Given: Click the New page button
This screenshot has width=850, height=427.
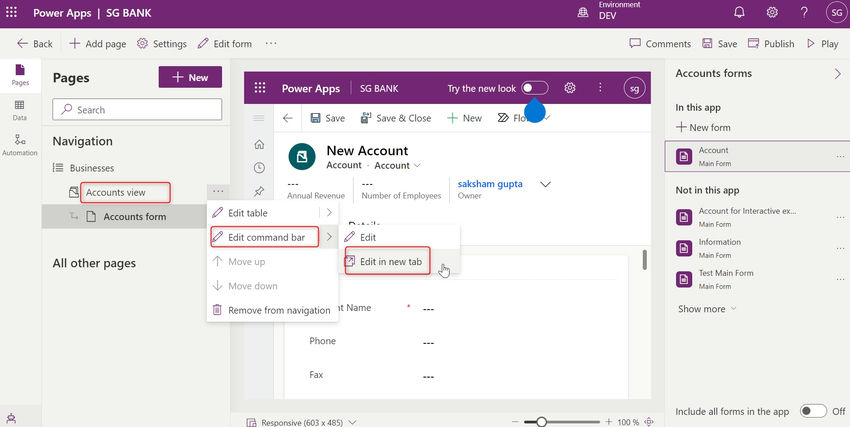Looking at the screenshot, I should (190, 77).
